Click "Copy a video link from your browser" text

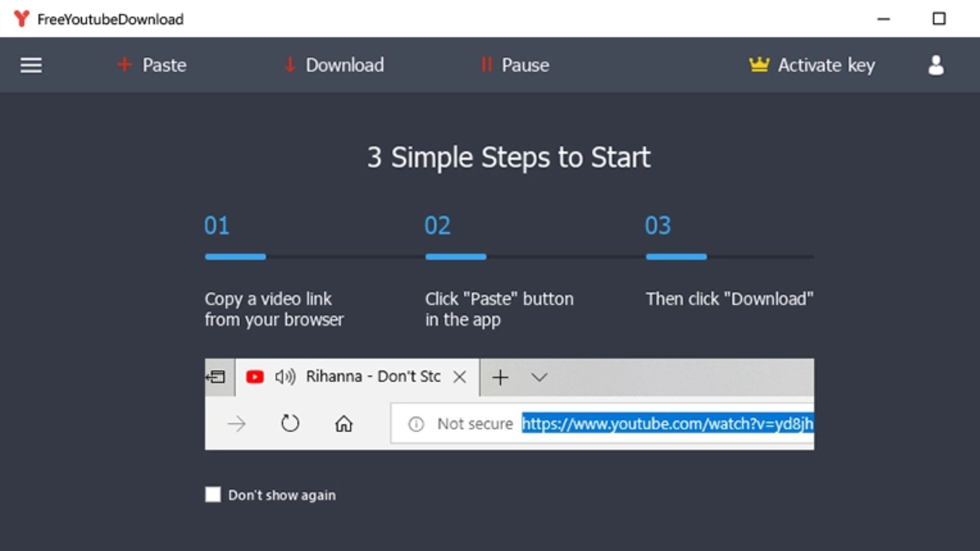[274, 309]
